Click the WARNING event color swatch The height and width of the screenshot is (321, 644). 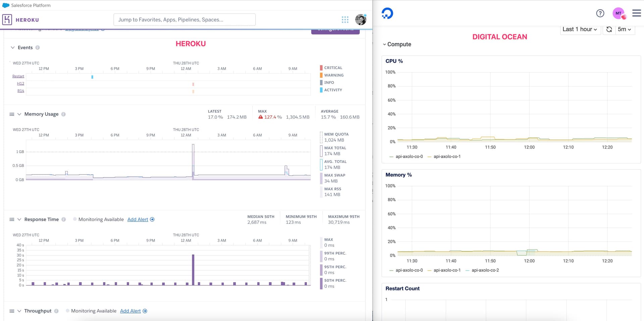pos(321,75)
